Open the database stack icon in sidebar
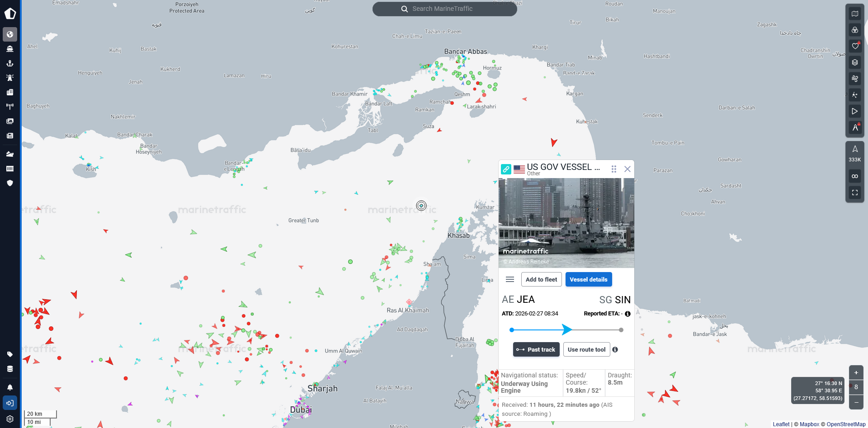 point(10,369)
